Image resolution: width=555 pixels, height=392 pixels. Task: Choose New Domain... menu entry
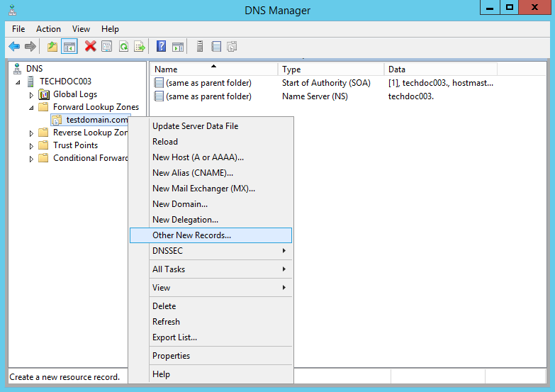tap(211, 204)
